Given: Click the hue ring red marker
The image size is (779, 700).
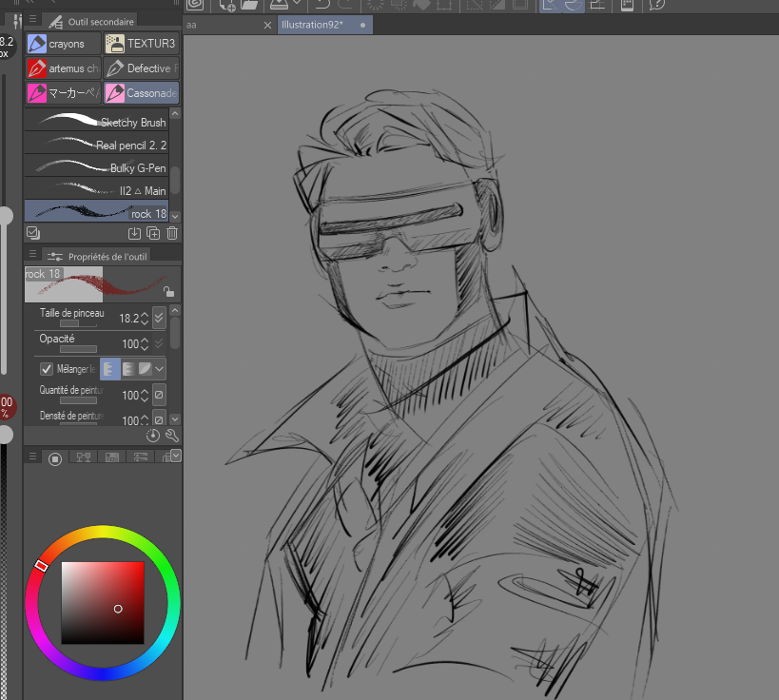Looking at the screenshot, I should point(41,566).
